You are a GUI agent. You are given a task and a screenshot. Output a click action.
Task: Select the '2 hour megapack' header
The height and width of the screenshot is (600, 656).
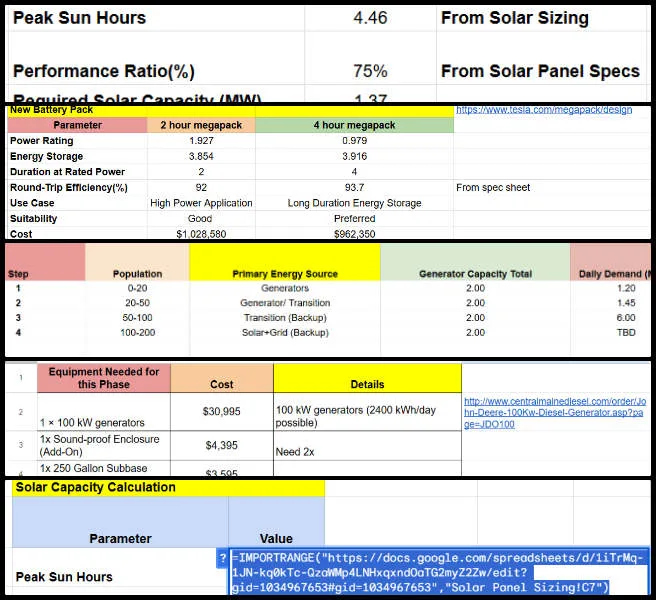(x=201, y=125)
